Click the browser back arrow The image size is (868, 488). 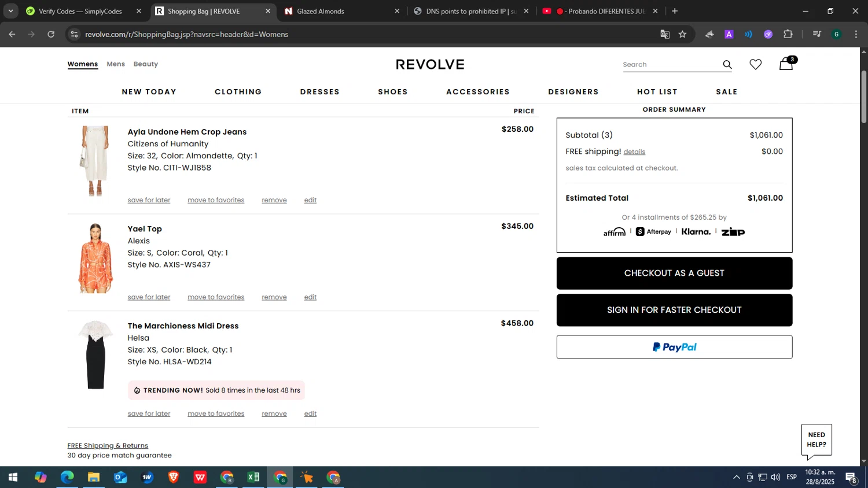(12, 34)
